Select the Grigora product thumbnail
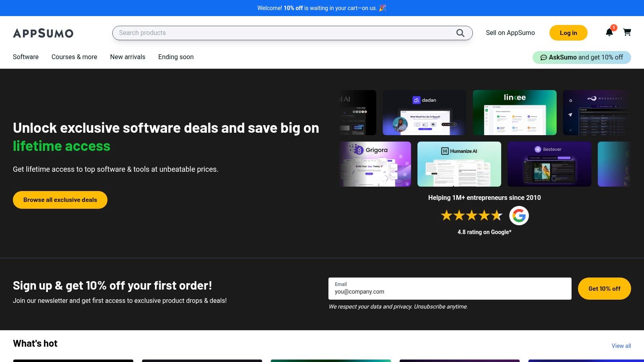This screenshot has width=644, height=362. click(x=375, y=164)
